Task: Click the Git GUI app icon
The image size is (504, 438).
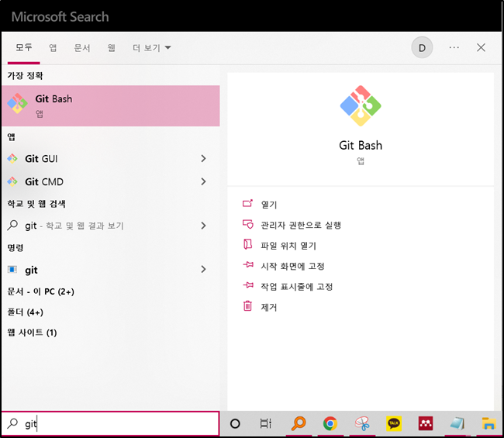Action: [12, 158]
